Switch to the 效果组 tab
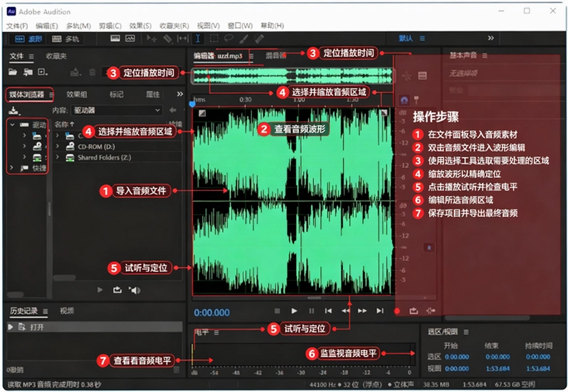568x392 pixels. 77,95
